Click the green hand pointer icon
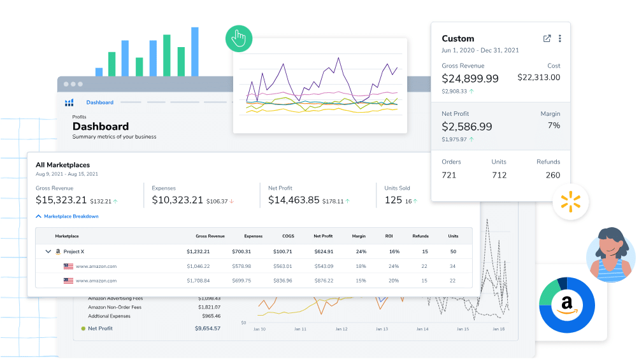 click(239, 39)
